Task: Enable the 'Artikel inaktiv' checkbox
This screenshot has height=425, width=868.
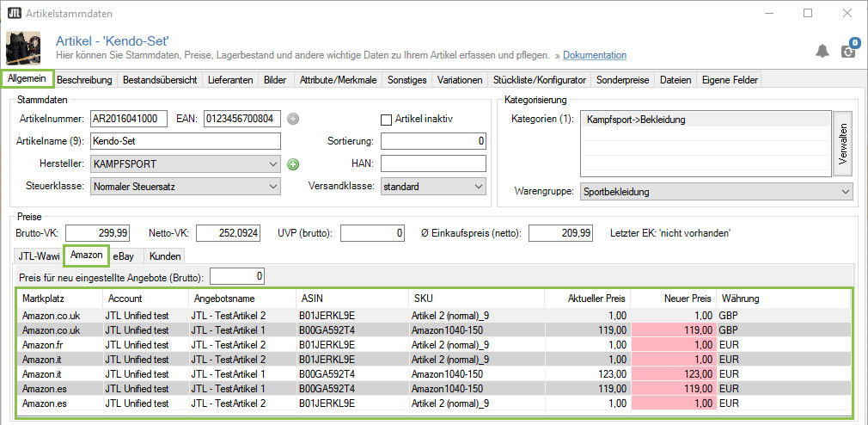Action: (x=386, y=119)
